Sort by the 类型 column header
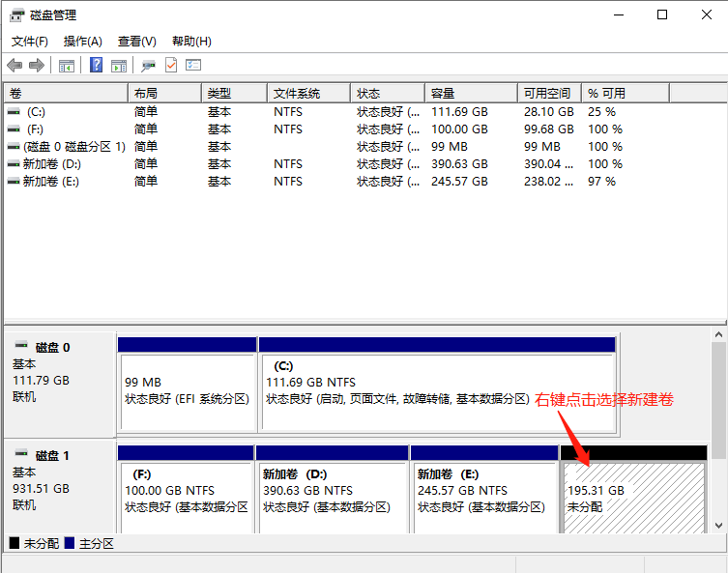This screenshot has height=573, width=728. click(x=235, y=94)
